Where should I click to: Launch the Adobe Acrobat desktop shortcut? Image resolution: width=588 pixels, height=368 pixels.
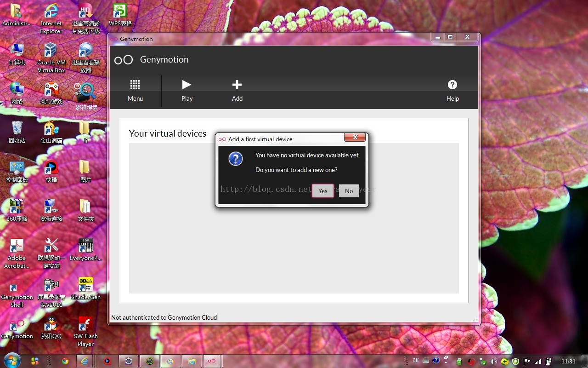point(17,253)
